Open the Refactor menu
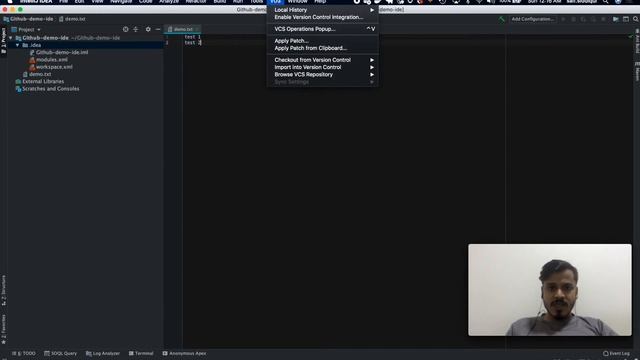The height and width of the screenshot is (360, 640). pos(196,2)
